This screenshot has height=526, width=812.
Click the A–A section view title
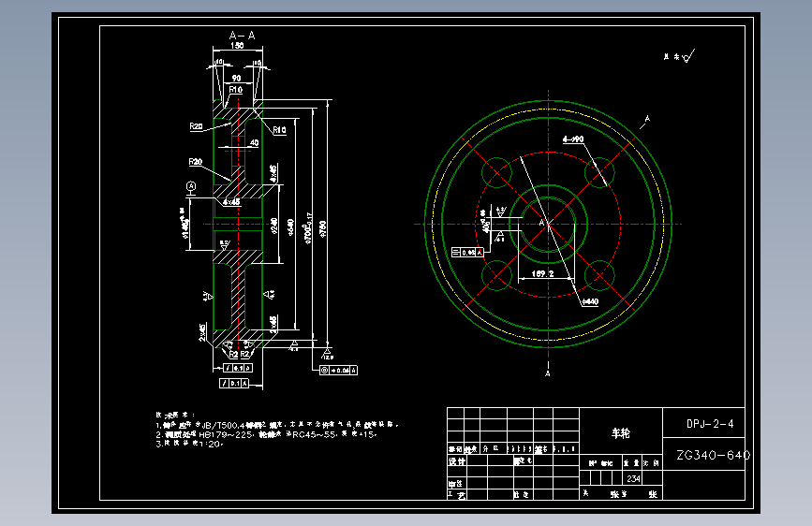click(x=243, y=36)
